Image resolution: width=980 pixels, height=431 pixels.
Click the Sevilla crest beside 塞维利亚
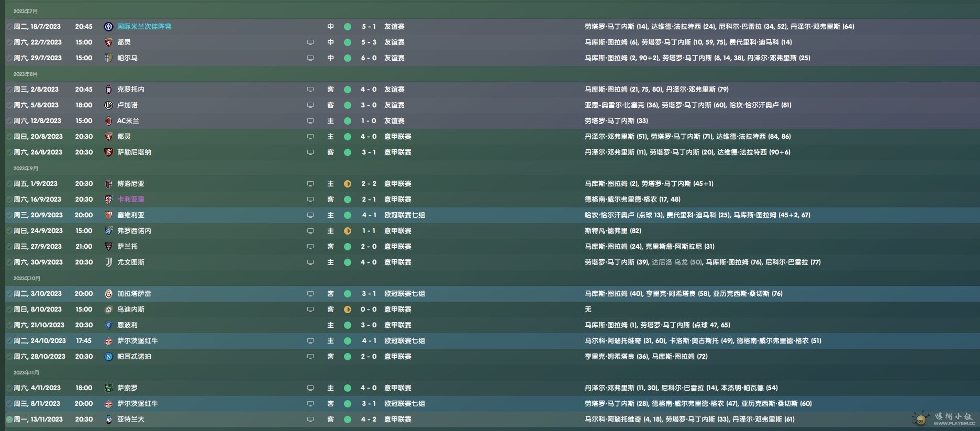[108, 215]
